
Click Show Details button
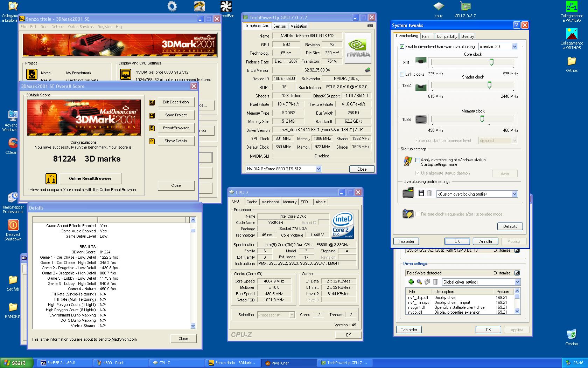coord(176,141)
